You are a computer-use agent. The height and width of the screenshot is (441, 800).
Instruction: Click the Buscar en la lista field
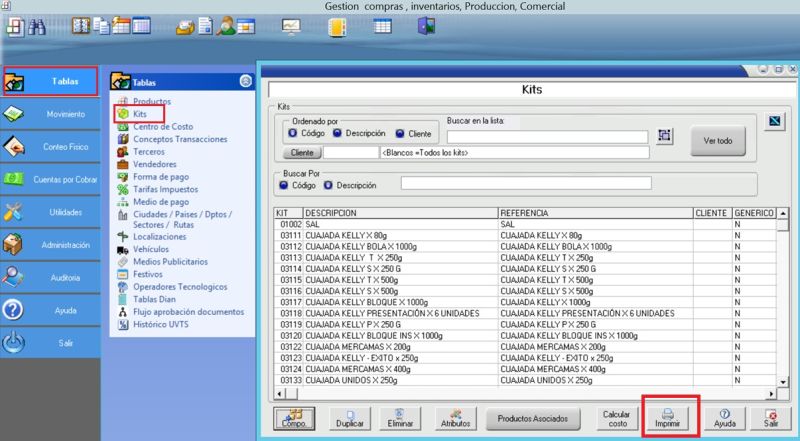pos(547,137)
